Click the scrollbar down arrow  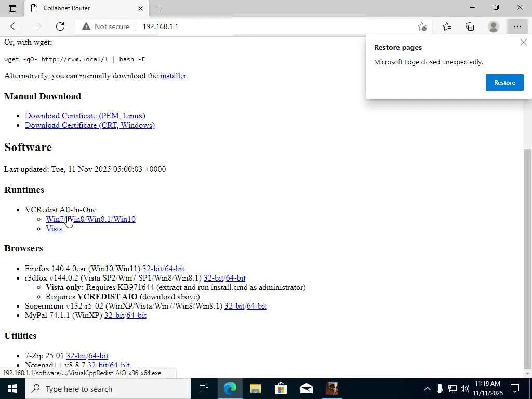pyautogui.click(x=528, y=373)
